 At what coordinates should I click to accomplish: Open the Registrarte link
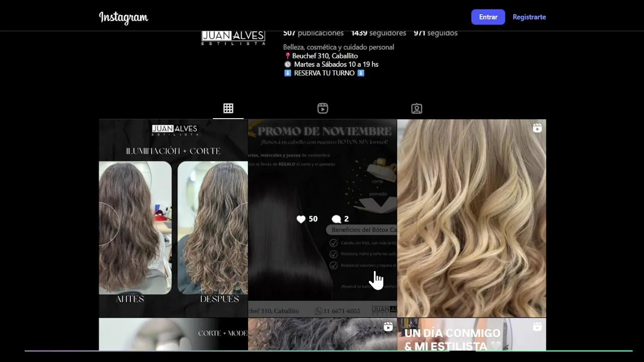point(529,17)
